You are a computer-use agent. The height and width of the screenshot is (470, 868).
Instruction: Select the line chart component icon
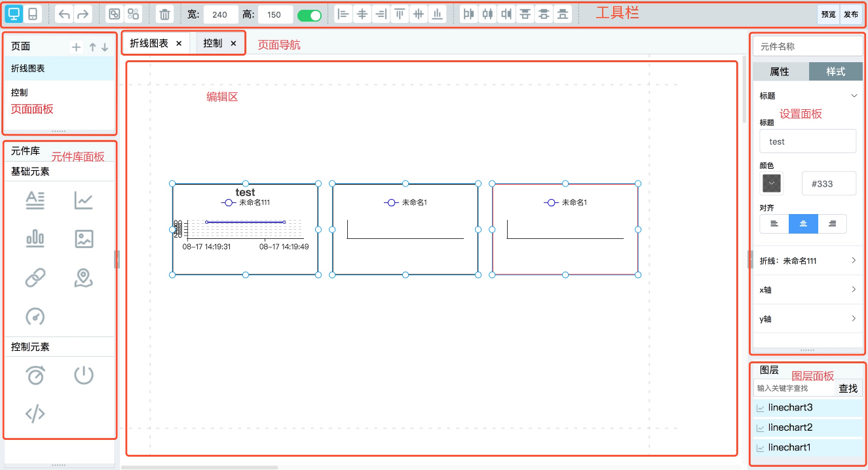[x=83, y=200]
